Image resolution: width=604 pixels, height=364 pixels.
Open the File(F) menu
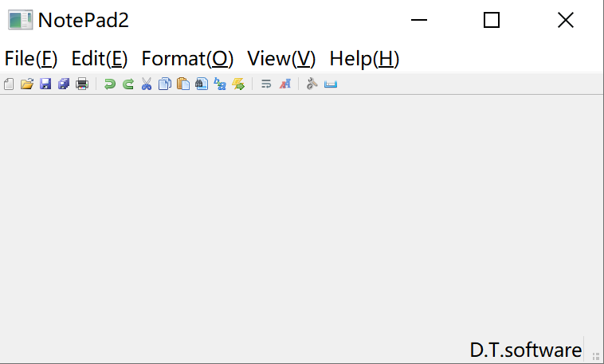click(31, 59)
